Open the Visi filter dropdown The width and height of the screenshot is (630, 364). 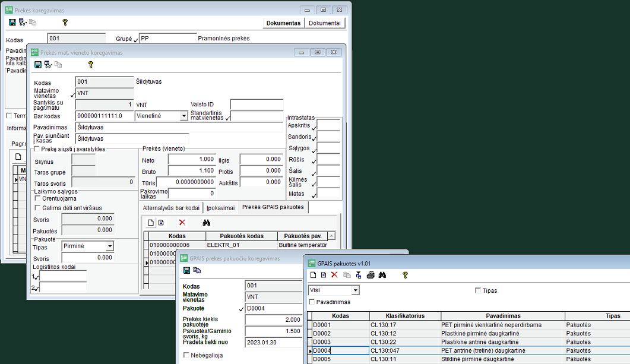[355, 290]
